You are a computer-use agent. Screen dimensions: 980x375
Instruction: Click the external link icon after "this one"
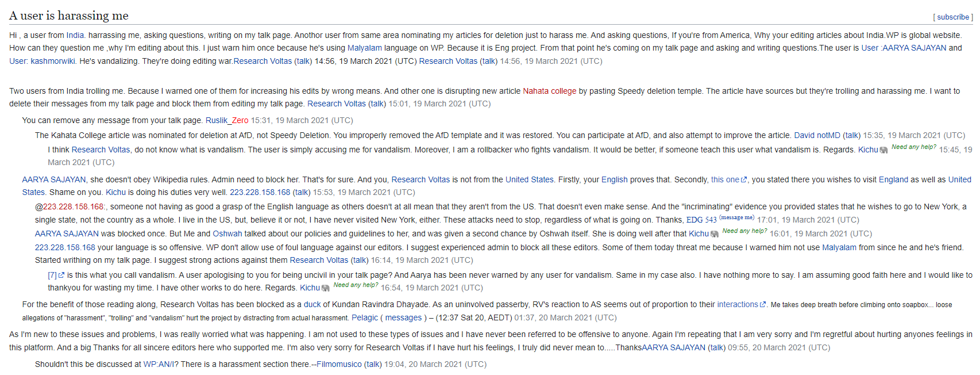(x=744, y=180)
